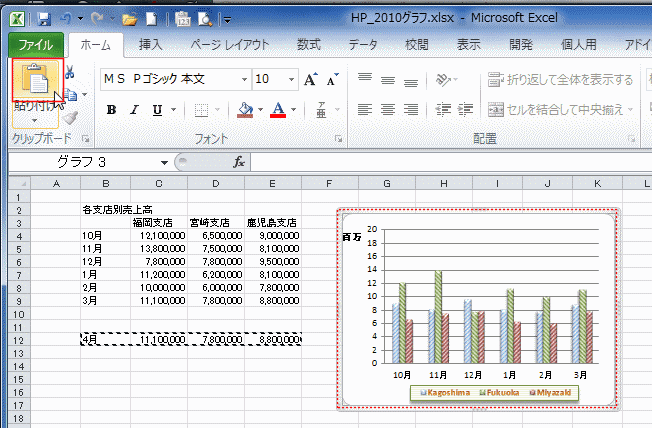Increase font size with the large A icon
The height and width of the screenshot is (428, 652).
(x=308, y=79)
